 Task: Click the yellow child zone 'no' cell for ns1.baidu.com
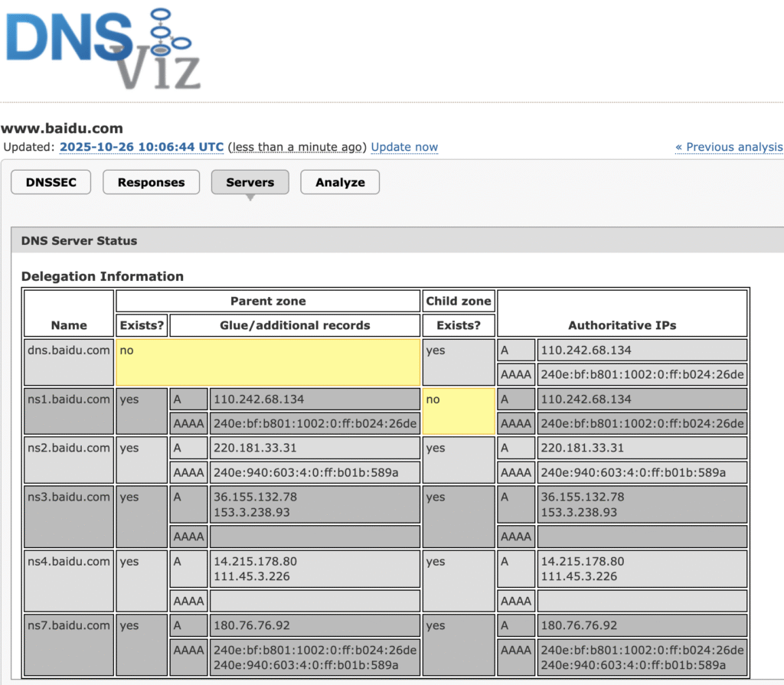458,411
